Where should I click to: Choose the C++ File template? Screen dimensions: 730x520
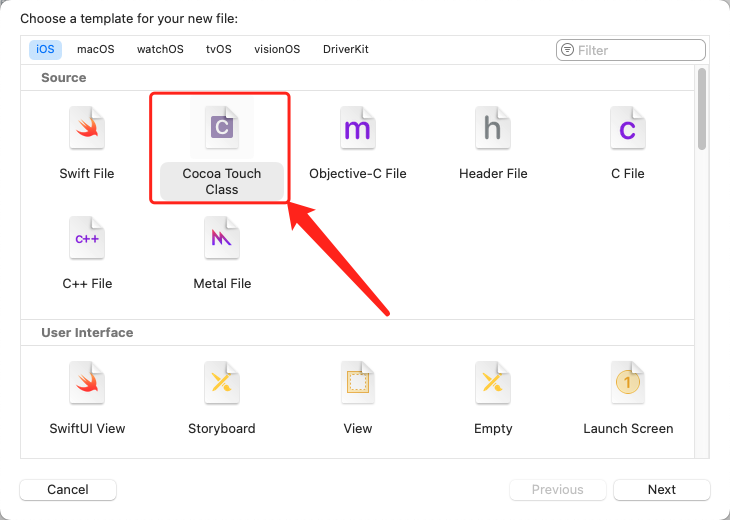[87, 238]
